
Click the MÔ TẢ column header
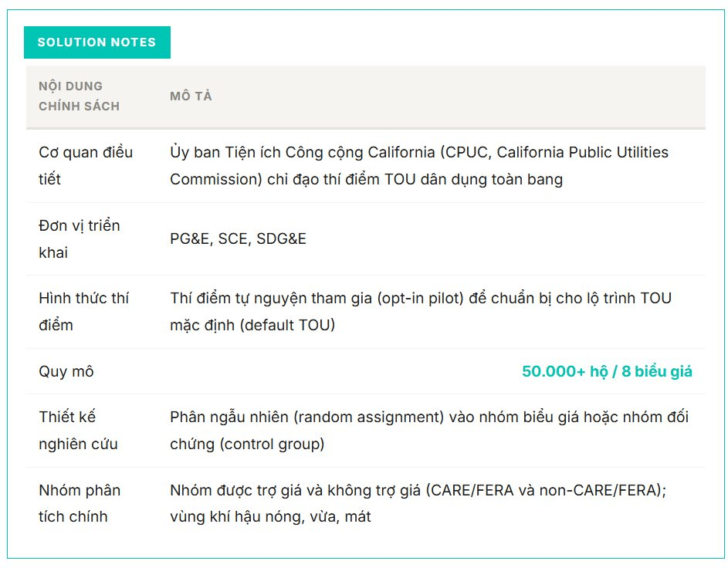[191, 96]
